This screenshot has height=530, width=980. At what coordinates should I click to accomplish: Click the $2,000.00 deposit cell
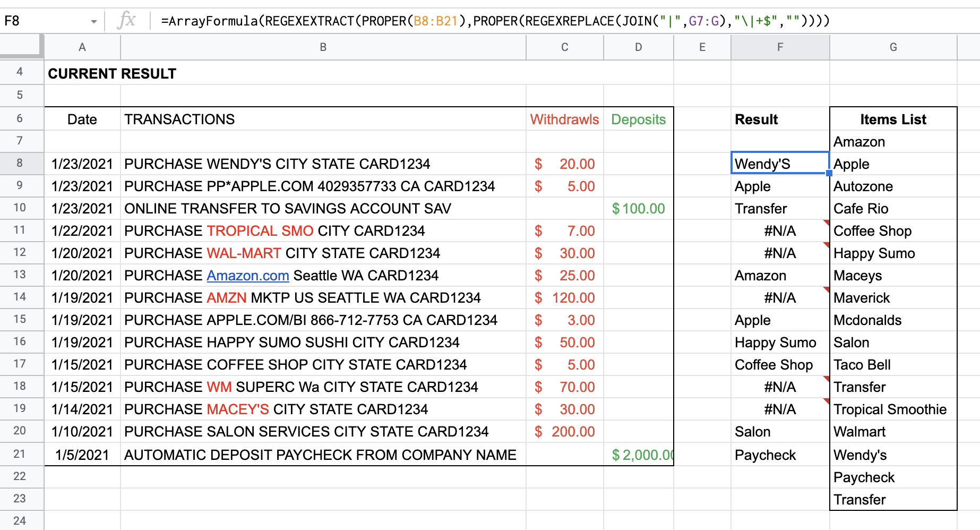click(639, 455)
